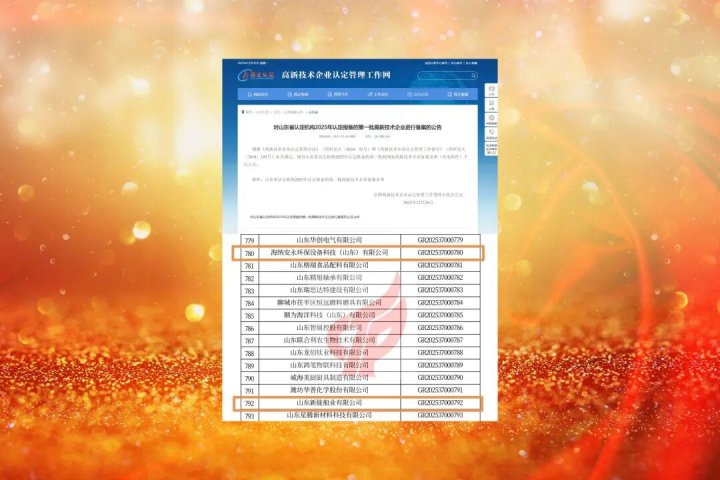Select certificate cell GR202537000792
The image size is (720, 480).
[x=440, y=403]
